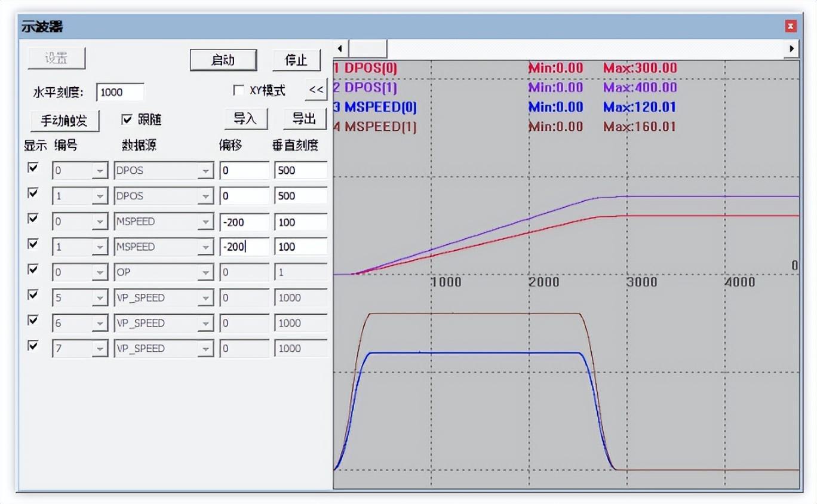Click the 导入 import button
The width and height of the screenshot is (817, 504).
coord(245,119)
